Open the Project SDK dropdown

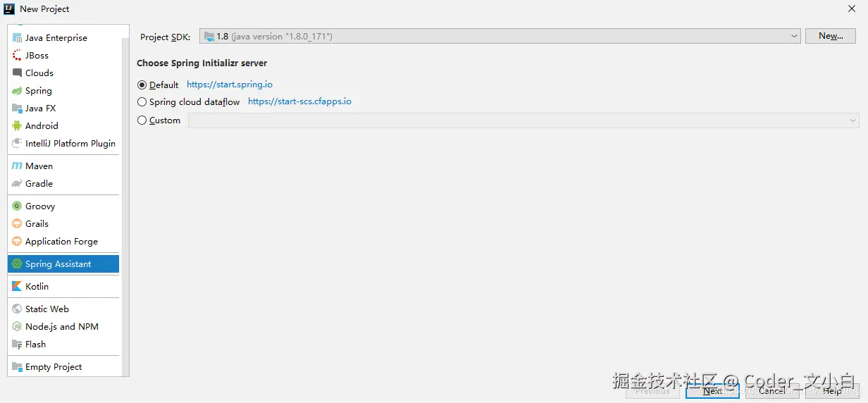click(500, 36)
